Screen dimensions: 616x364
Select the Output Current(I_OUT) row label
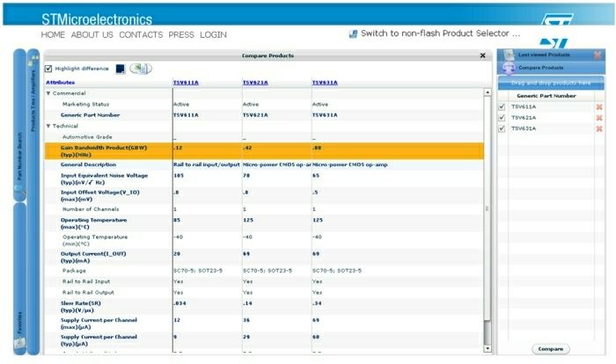point(93,258)
